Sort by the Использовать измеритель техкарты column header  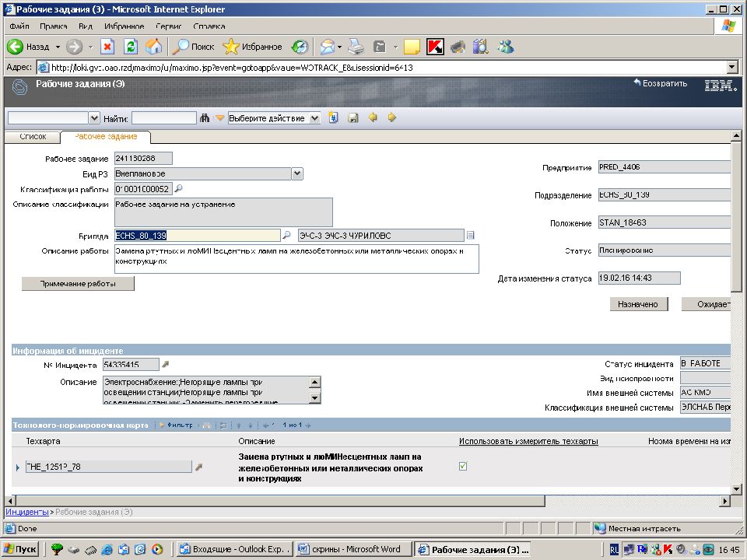(x=528, y=442)
